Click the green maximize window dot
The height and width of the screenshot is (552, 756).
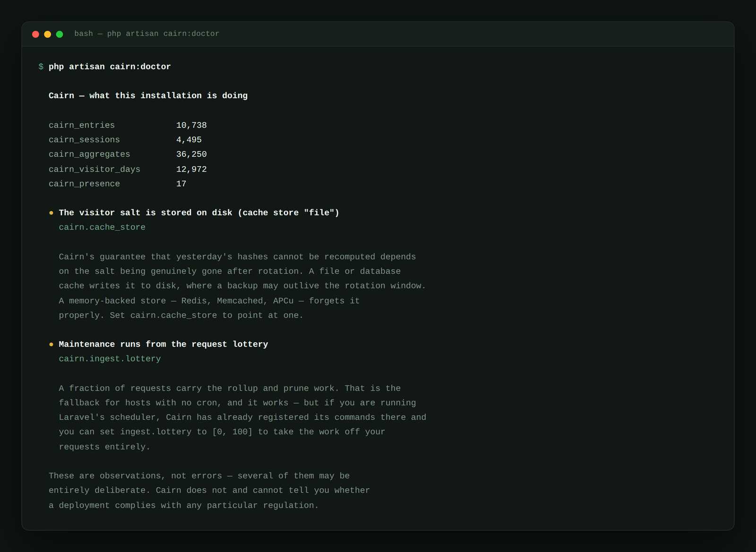click(60, 34)
